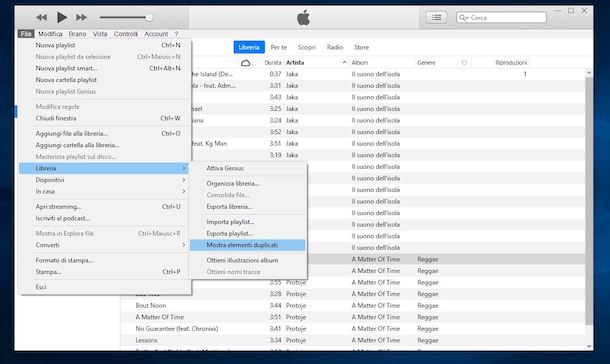Open the Vista menu

tap(100, 34)
